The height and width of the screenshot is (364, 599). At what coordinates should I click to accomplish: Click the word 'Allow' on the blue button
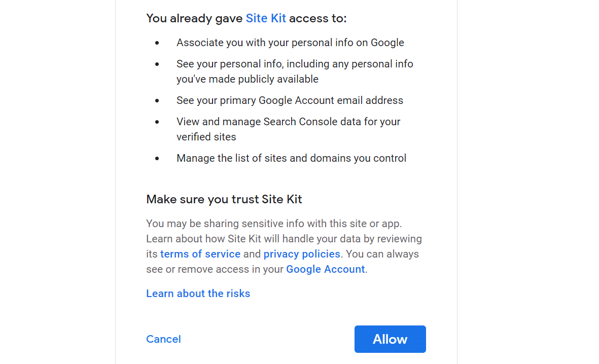coord(390,339)
